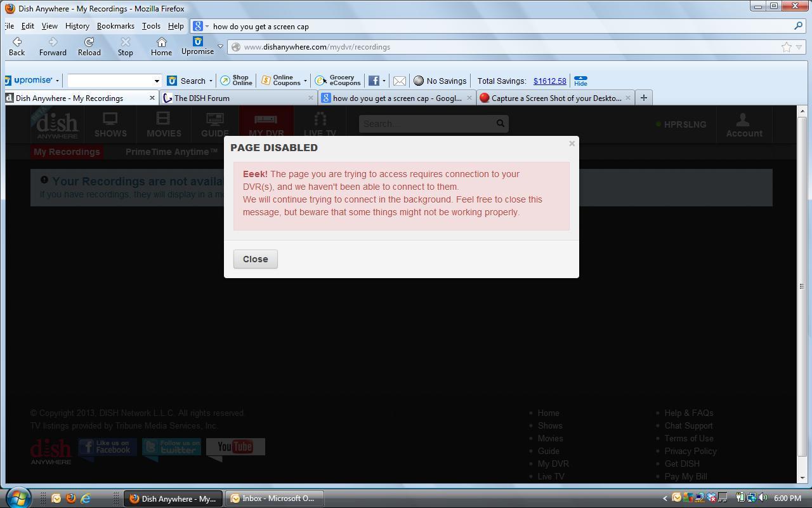
Task: Click the Facebook icon in Upromise toolbar
Action: point(374,81)
